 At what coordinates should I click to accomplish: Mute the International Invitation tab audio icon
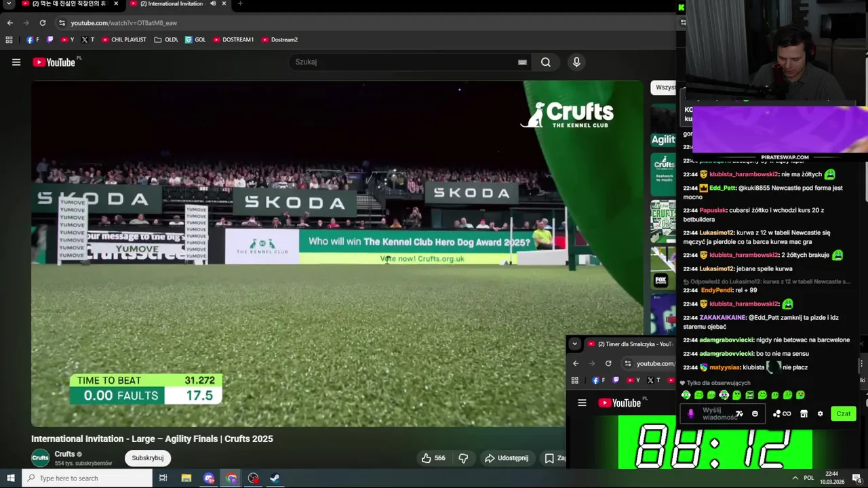(213, 3)
